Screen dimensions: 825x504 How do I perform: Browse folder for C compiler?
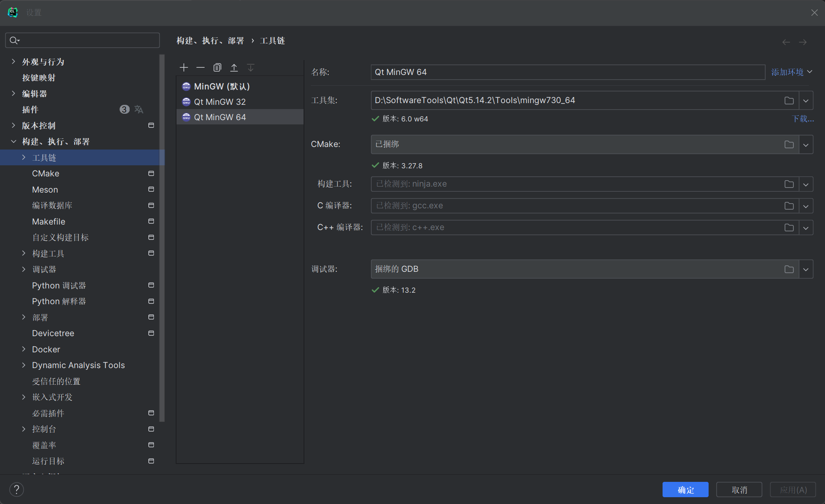tap(789, 206)
